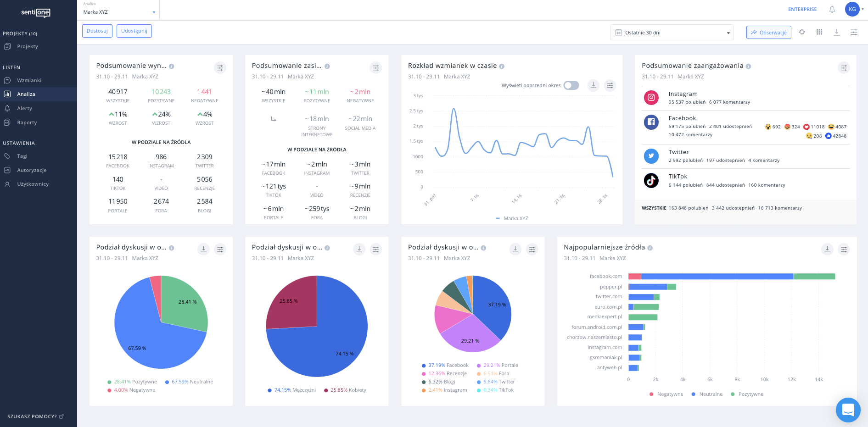Open settings for Podsumowanie zaangażowania widget
The width and height of the screenshot is (868, 427).
pyautogui.click(x=844, y=68)
